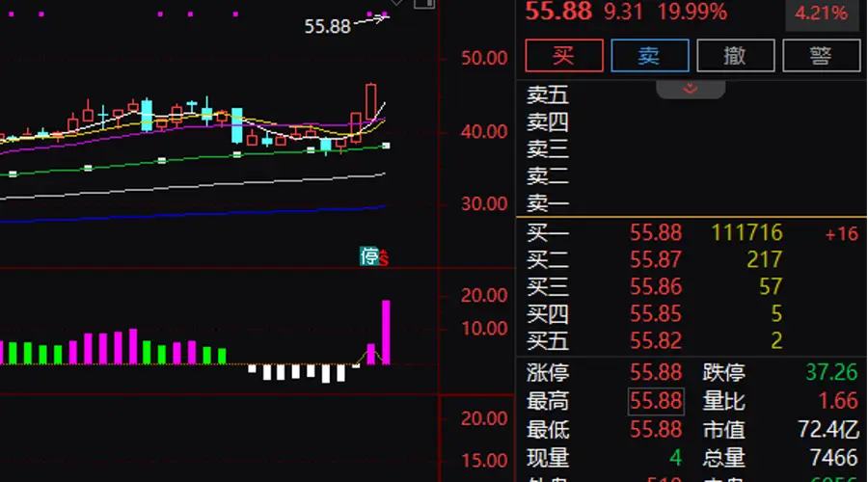Image resolution: width=868 pixels, height=482 pixels.
Task: Click 买二 volume 217
Action: [765, 260]
